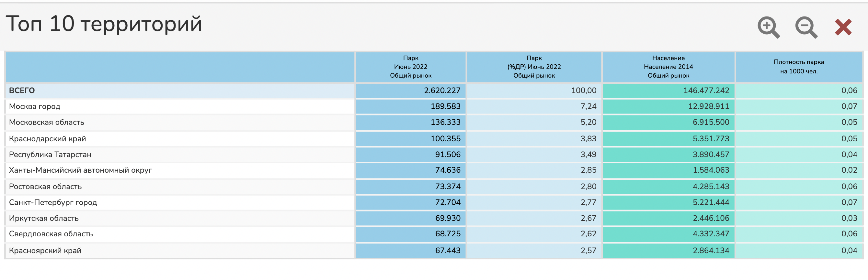The image size is (868, 280).
Task: Select the Иркутская область row
Action: [x=44, y=218]
